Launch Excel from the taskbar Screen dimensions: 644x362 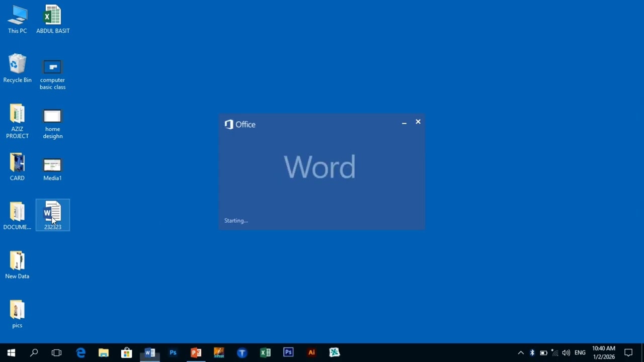[x=265, y=352]
